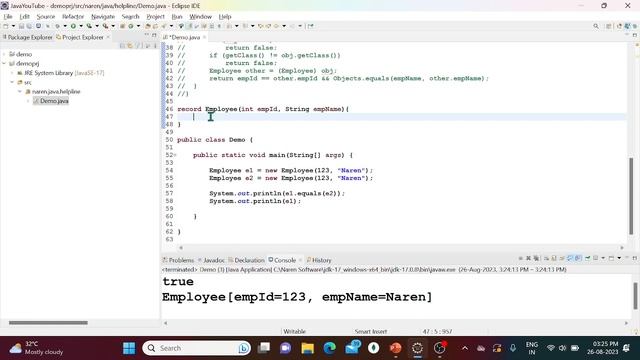Click the Debug bug toolbar icon
The width and height of the screenshot is (640, 360).
pyautogui.click(x=57, y=26)
